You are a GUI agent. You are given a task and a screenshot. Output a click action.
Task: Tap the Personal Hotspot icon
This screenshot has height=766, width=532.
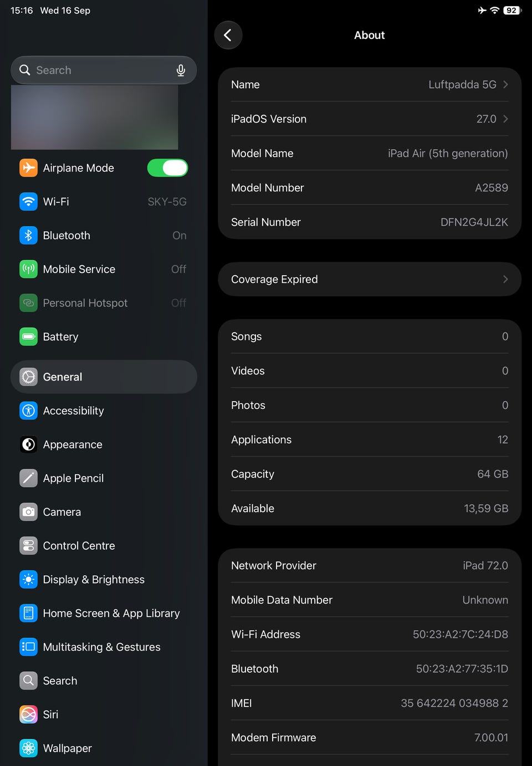coord(28,303)
